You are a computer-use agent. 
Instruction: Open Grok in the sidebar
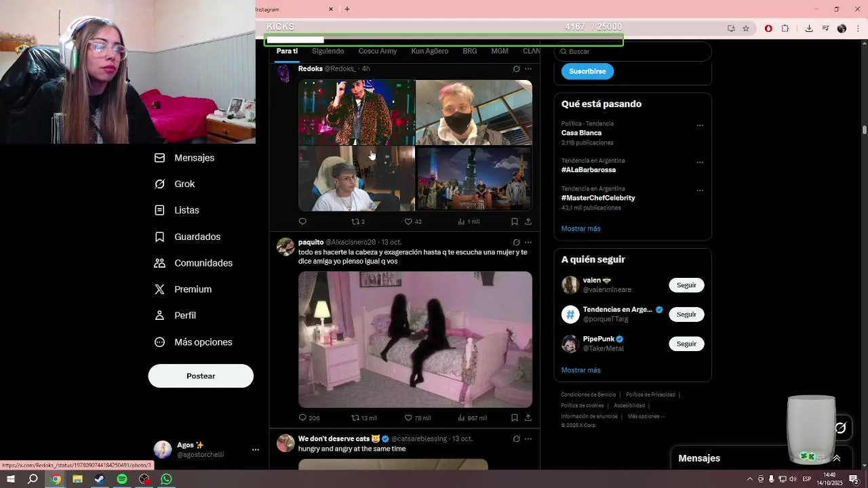point(175,184)
